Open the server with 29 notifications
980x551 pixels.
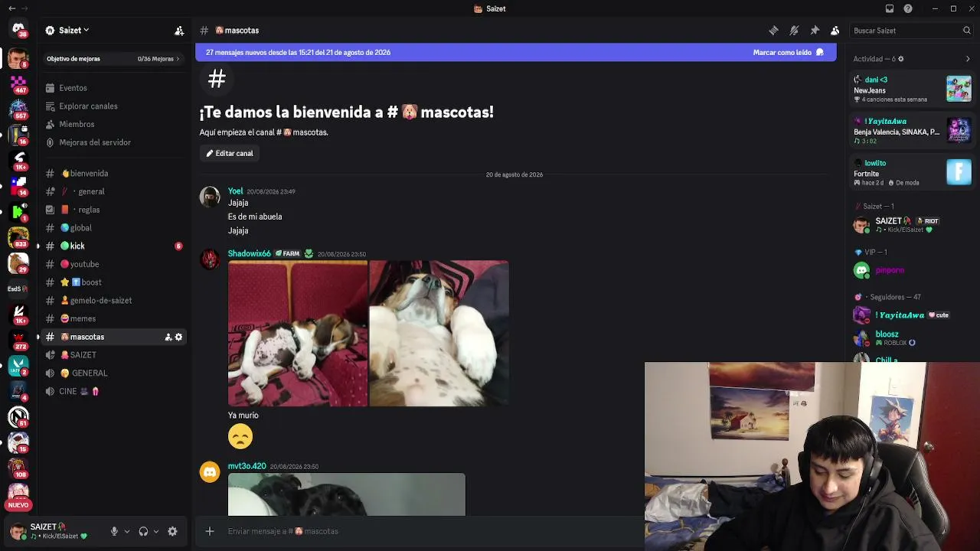tap(18, 263)
